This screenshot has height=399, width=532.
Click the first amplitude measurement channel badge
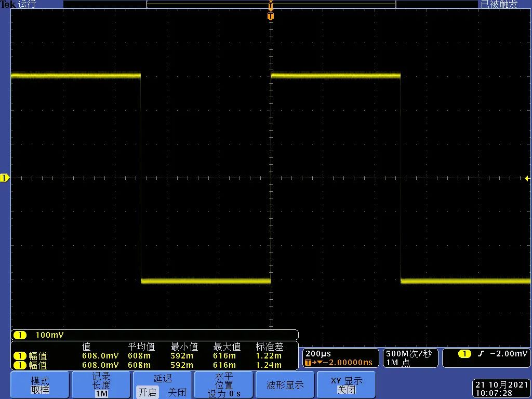tap(19, 356)
